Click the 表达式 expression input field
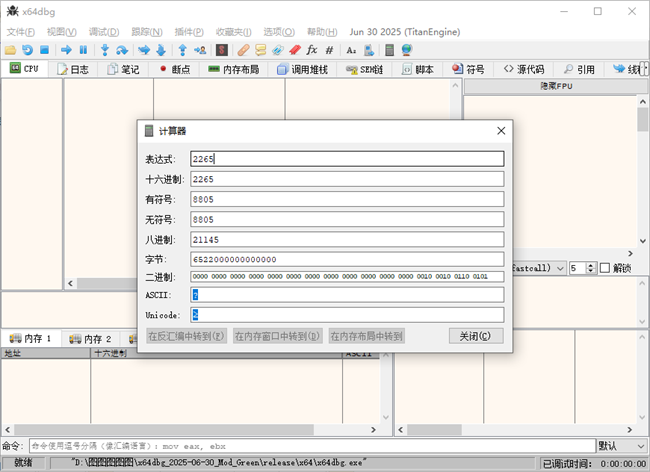Screen dimensions: 650x472 (x=347, y=158)
